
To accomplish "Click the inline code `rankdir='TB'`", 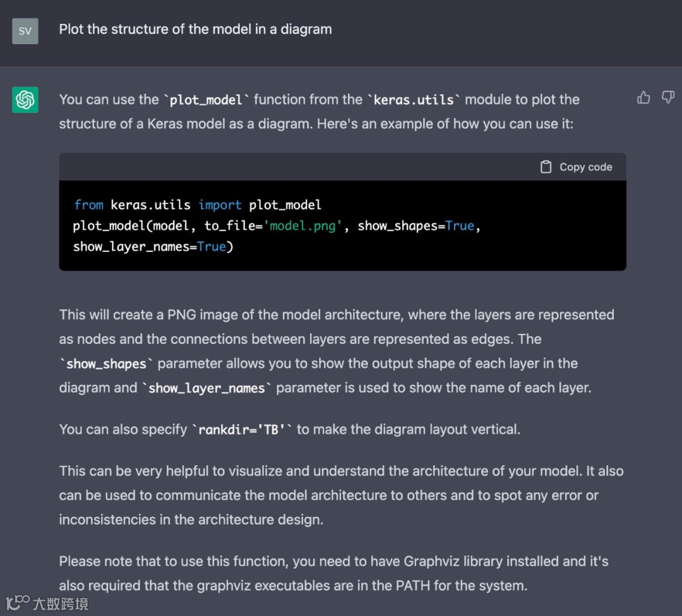I will [242, 430].
